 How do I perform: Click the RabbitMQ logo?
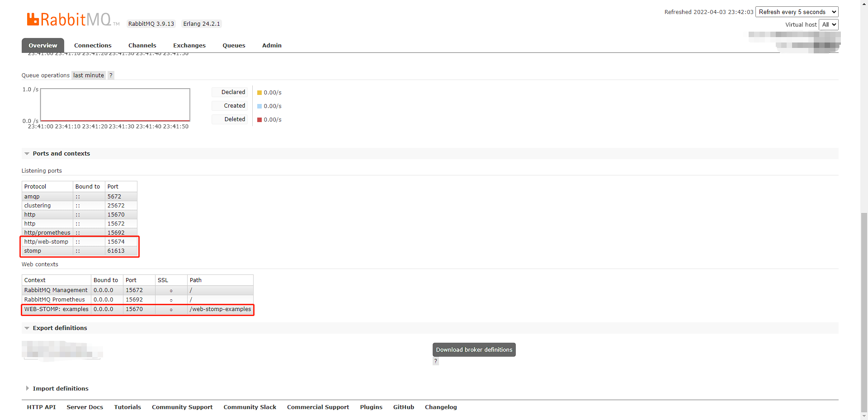73,19
